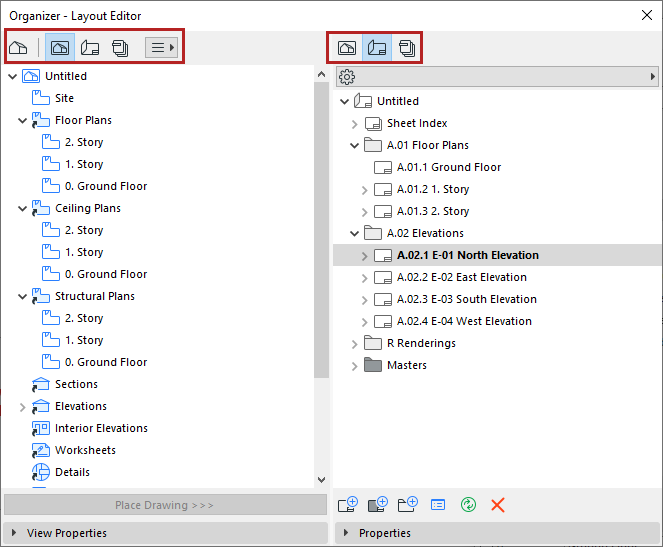
Task: Collapse the Untitled layout book root
Action: 344,101
